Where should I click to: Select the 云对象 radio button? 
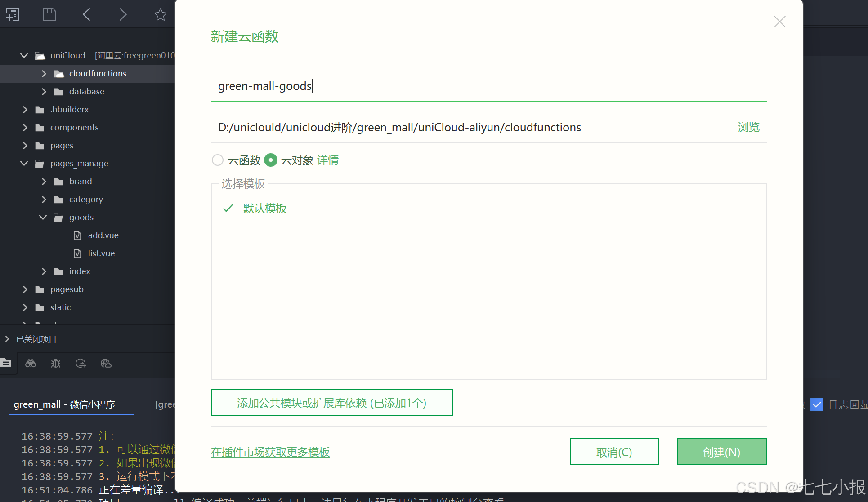click(271, 160)
